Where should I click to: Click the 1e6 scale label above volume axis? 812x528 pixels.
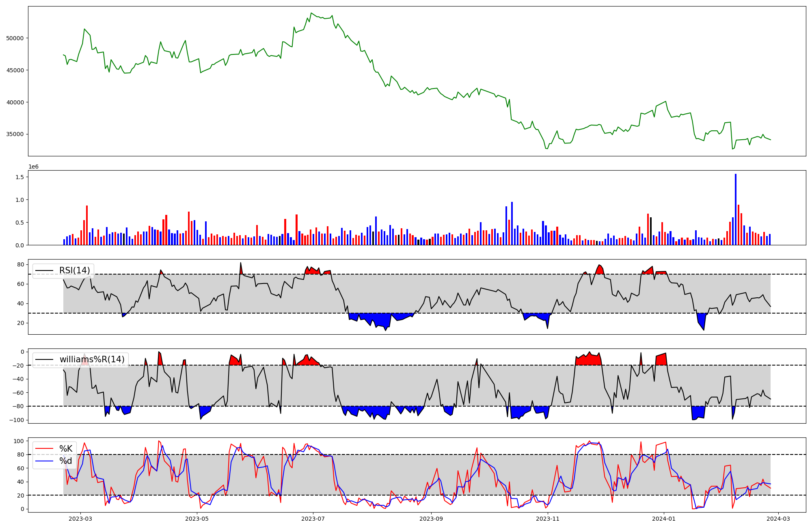click(33, 167)
